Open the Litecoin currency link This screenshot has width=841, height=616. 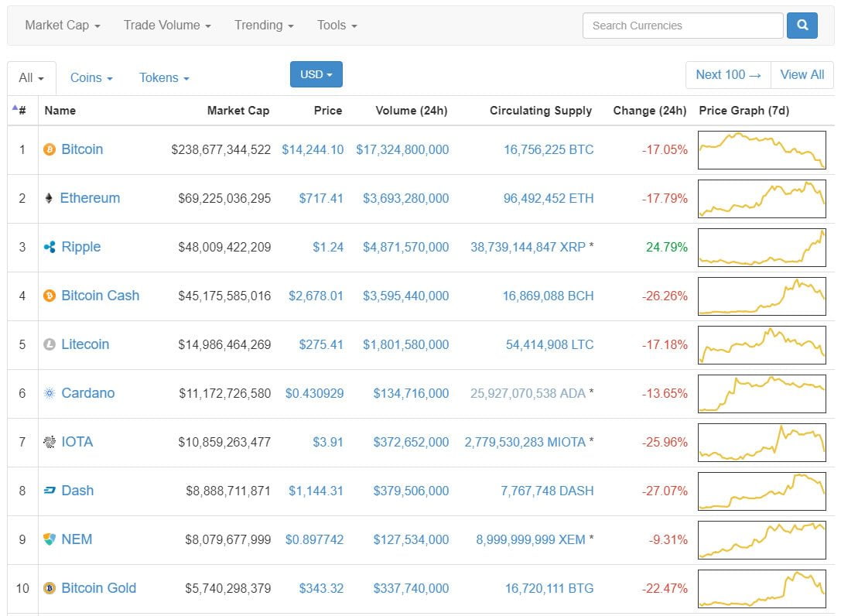point(85,344)
